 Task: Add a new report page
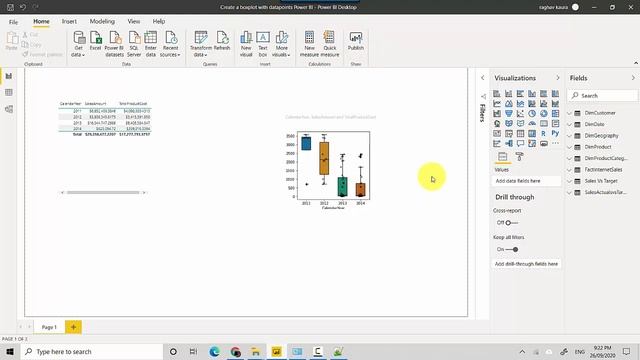(x=73, y=327)
